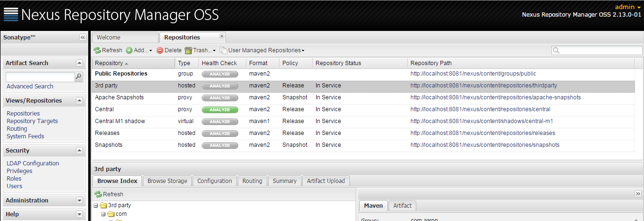Select the Maven tab in details panel
This screenshot has height=221, width=644.
(x=373, y=206)
